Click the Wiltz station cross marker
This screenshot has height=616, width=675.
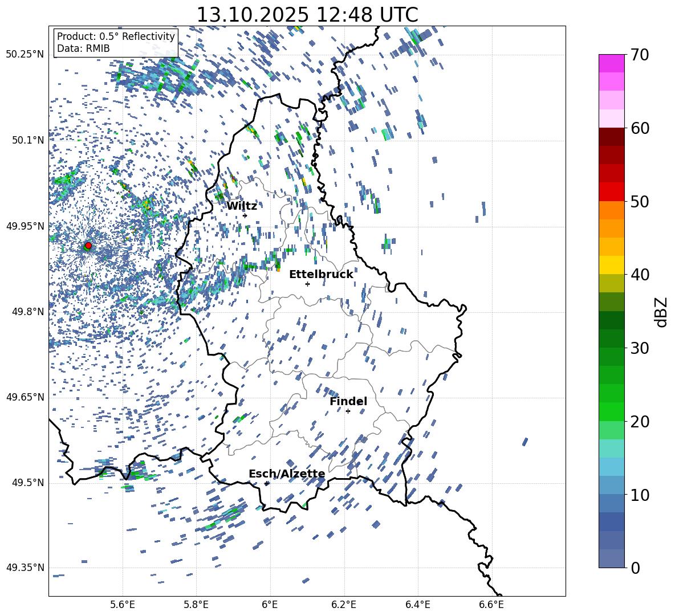tap(245, 215)
